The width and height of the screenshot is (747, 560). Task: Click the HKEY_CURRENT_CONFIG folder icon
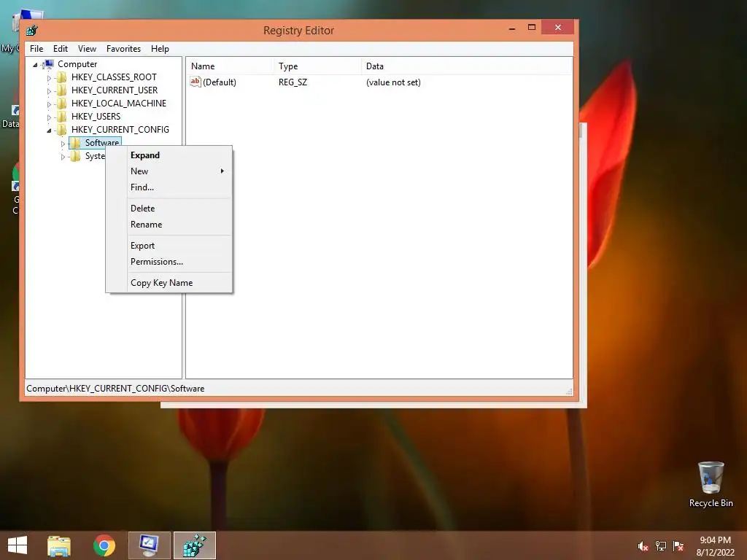[61, 130]
